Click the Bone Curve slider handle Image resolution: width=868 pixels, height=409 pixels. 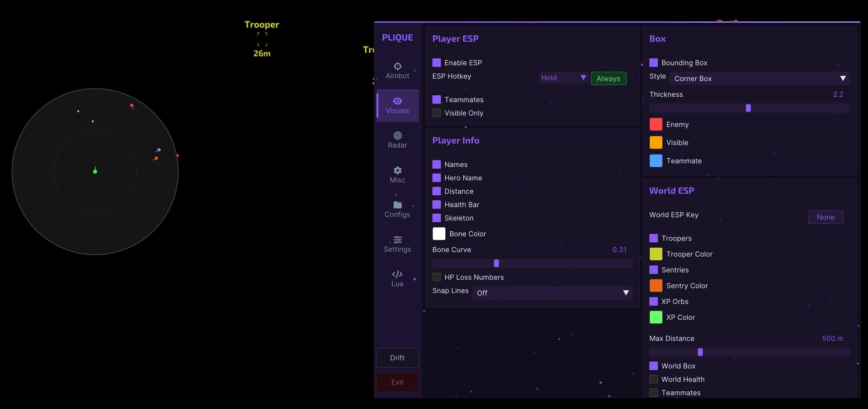pyautogui.click(x=496, y=263)
